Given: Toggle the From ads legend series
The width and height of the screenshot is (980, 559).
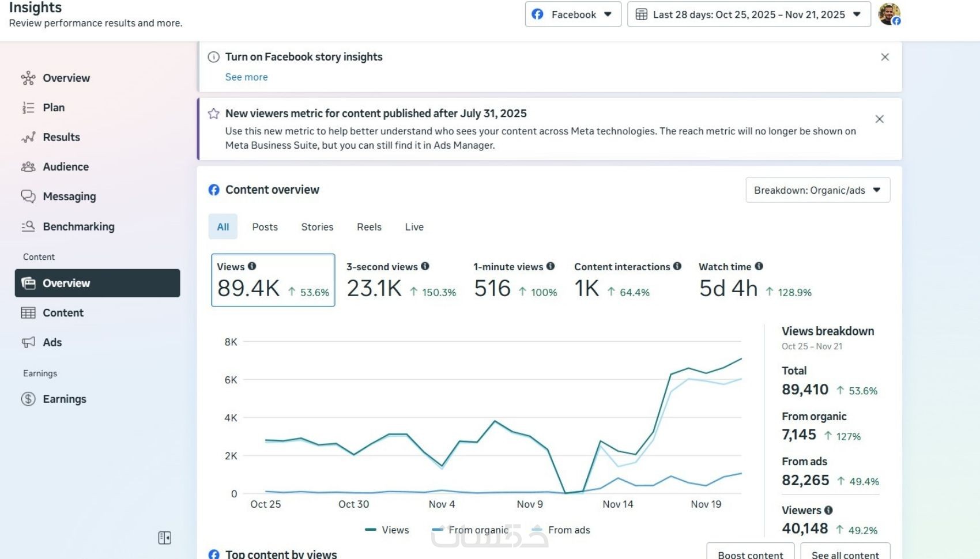Looking at the screenshot, I should [561, 530].
